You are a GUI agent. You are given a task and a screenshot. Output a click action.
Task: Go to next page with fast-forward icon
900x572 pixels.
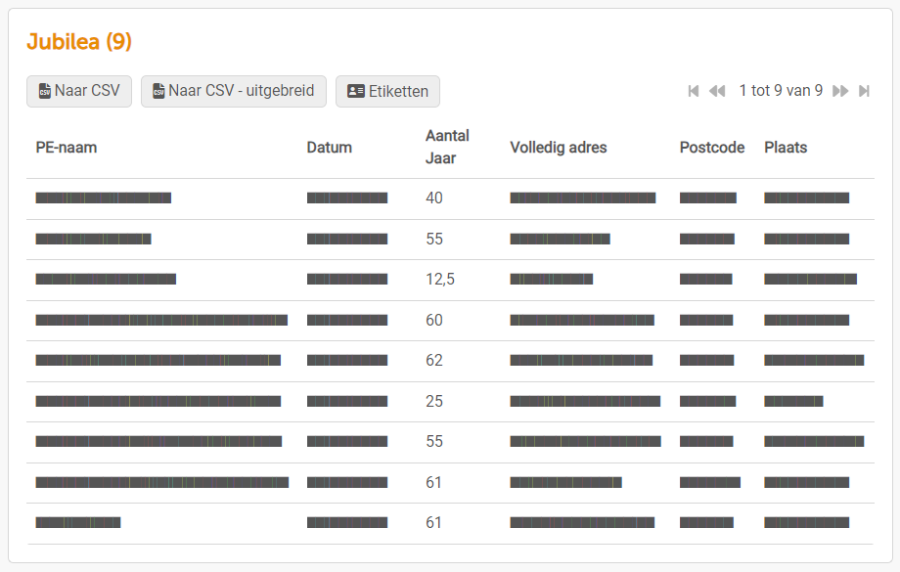coord(840,91)
